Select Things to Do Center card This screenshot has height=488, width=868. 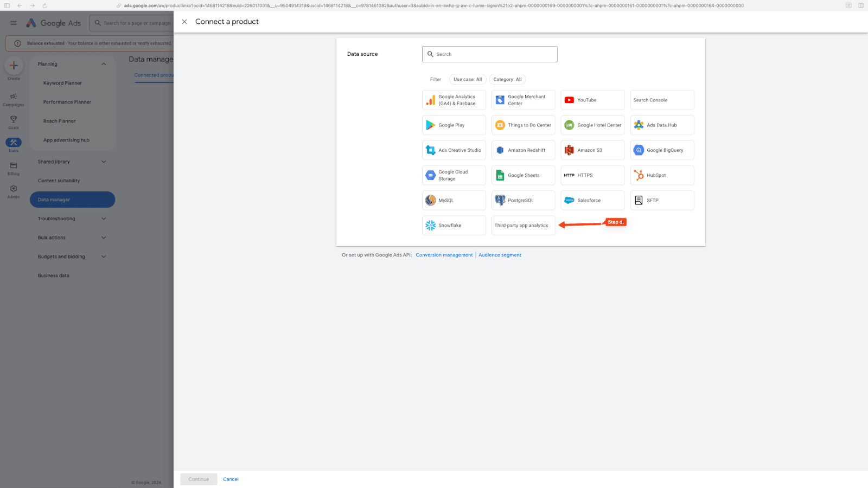[x=524, y=125]
